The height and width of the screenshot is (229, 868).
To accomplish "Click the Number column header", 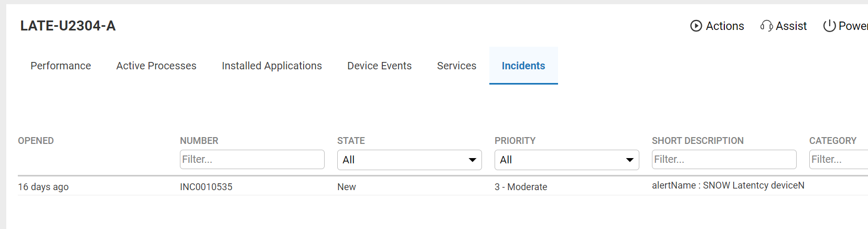I will [199, 141].
